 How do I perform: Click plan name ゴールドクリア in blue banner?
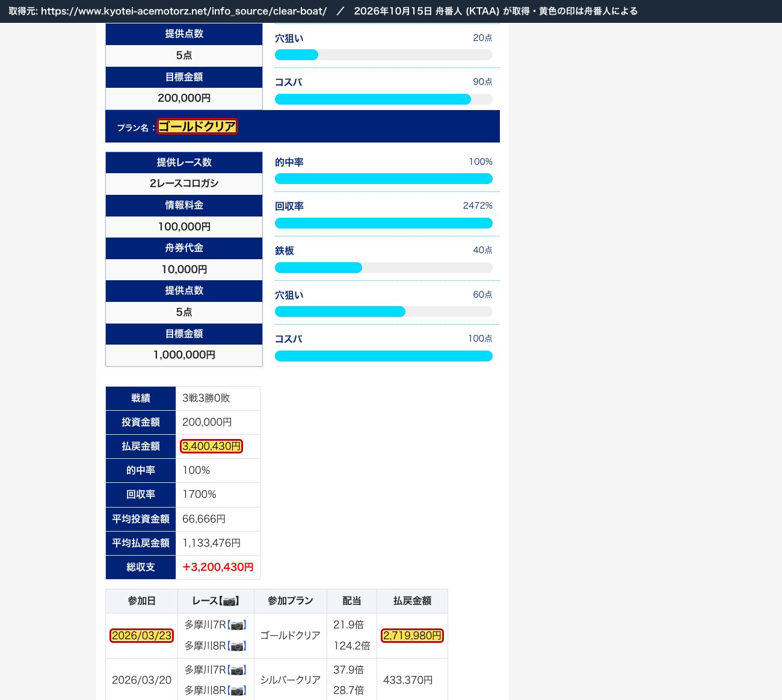click(197, 126)
